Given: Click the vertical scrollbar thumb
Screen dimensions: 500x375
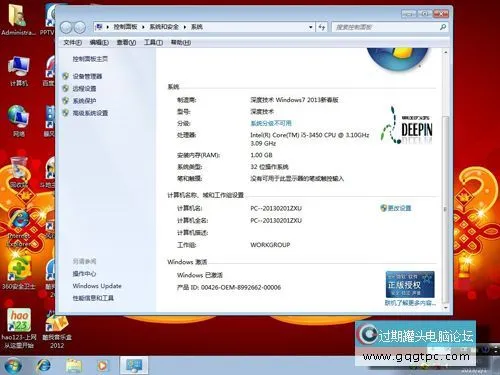Looking at the screenshot, I should [x=445, y=208].
